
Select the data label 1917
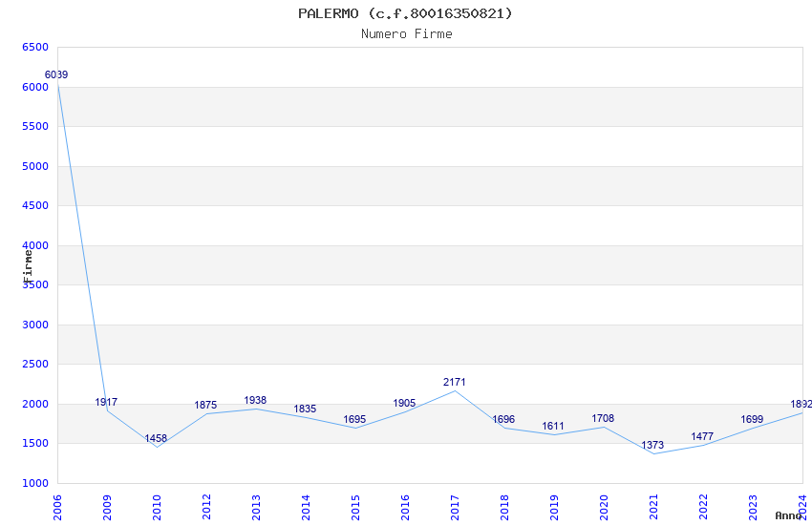coord(106,402)
